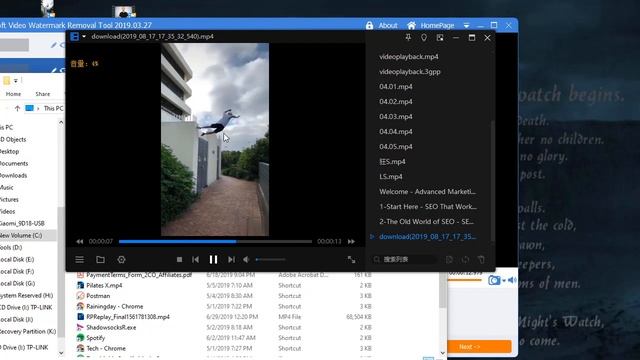Fast forward video with the double-right arrows
Viewport: 640px width, 360px height.
(x=351, y=242)
